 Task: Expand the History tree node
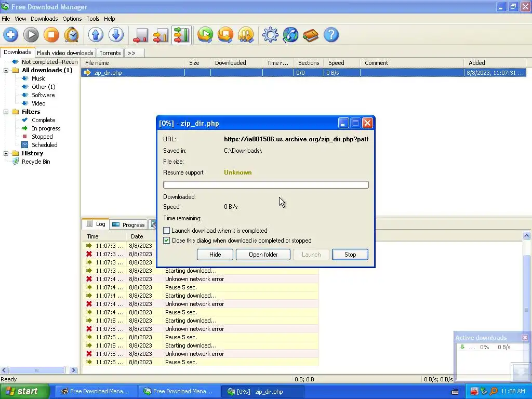[6, 153]
